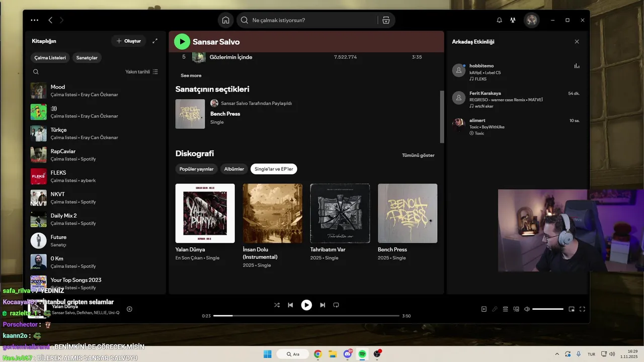Open friend Ferit Karakaya's activity
The image size is (644, 362).
pyautogui.click(x=517, y=100)
